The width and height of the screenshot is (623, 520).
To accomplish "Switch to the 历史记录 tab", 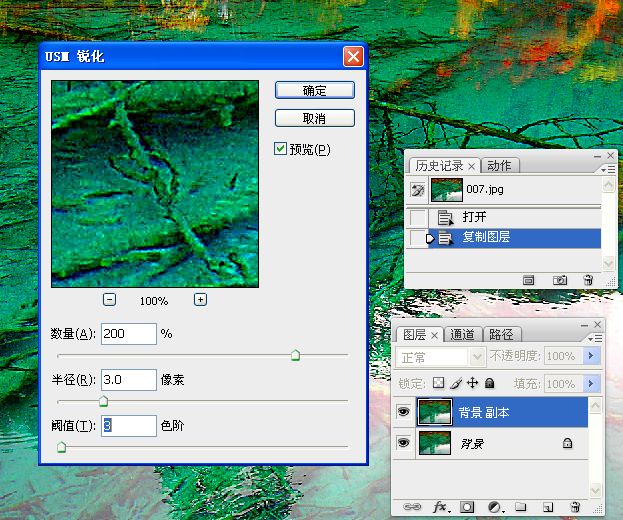I will pyautogui.click(x=439, y=166).
